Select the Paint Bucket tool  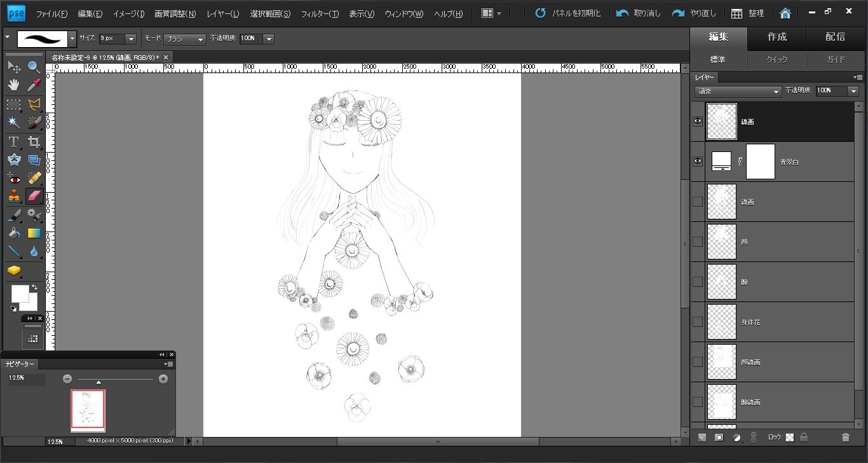tap(13, 233)
